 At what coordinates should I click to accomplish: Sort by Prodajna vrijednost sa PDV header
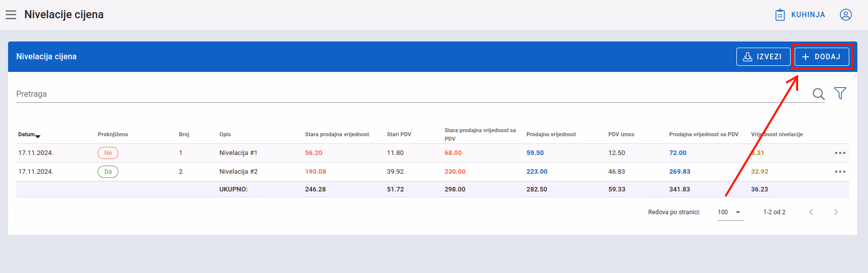(x=704, y=135)
